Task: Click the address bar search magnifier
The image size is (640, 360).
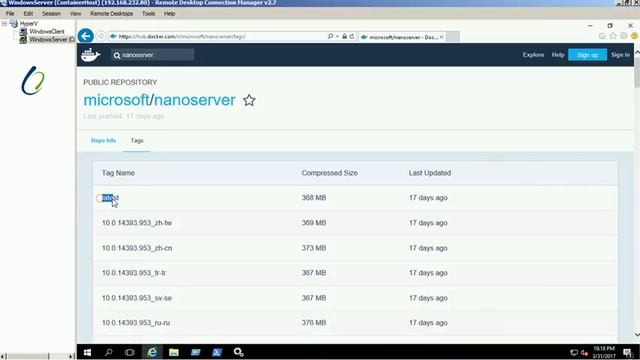Action: pos(330,36)
